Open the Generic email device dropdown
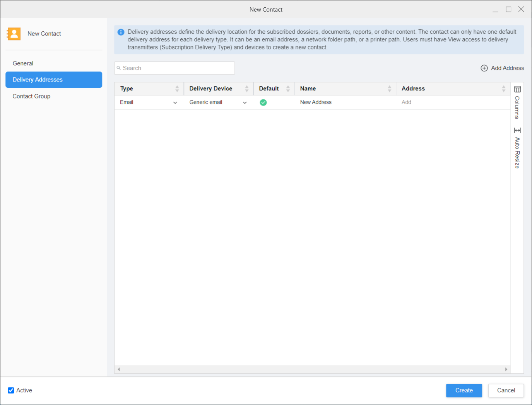Image resolution: width=532 pixels, height=405 pixels. coord(245,102)
